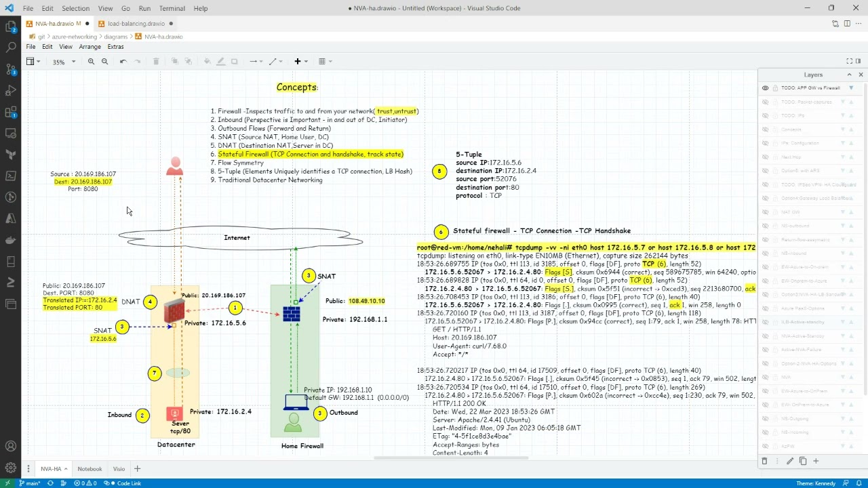Click 'Theme: Kennedy' in status bar
The width and height of the screenshot is (868, 488).
pos(816,483)
